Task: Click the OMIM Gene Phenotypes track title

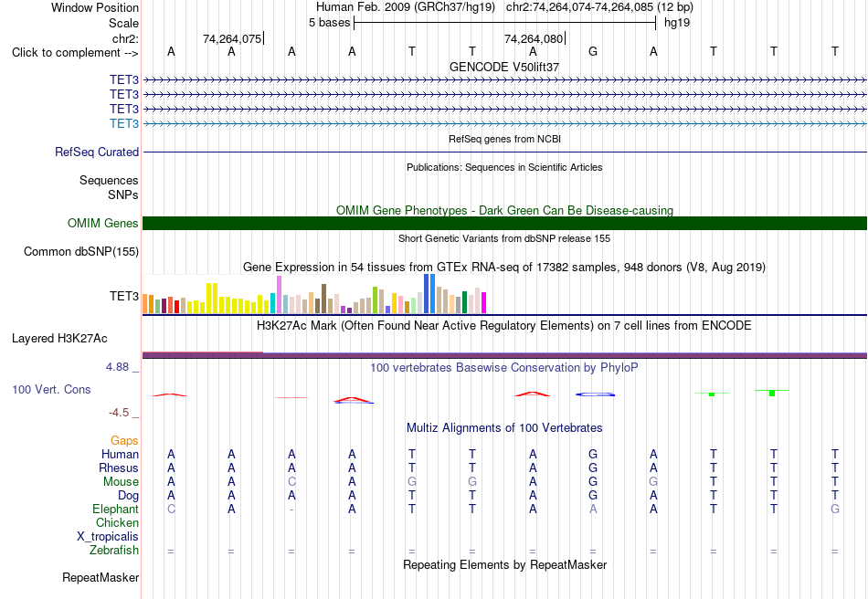Action: click(504, 210)
